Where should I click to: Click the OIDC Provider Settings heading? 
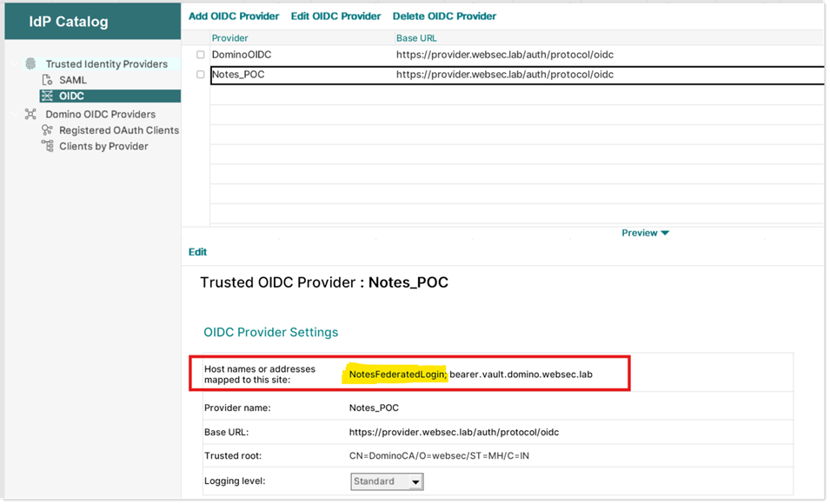pos(270,332)
